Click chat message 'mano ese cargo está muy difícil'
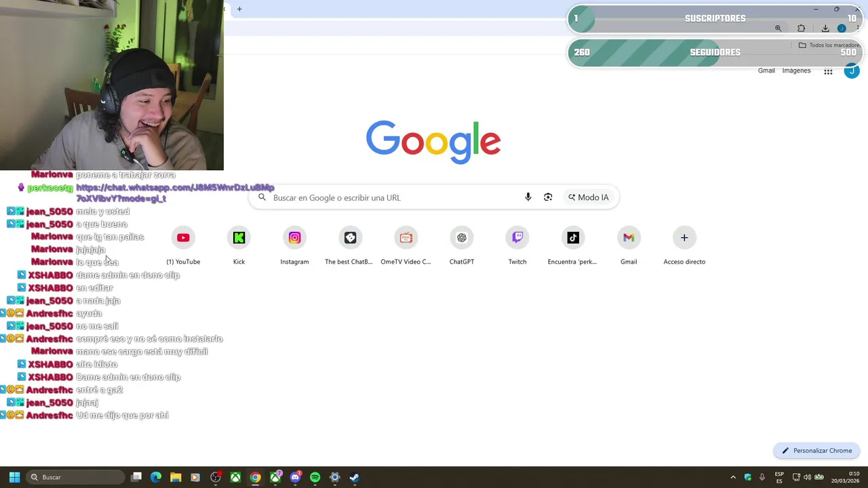 (x=142, y=352)
